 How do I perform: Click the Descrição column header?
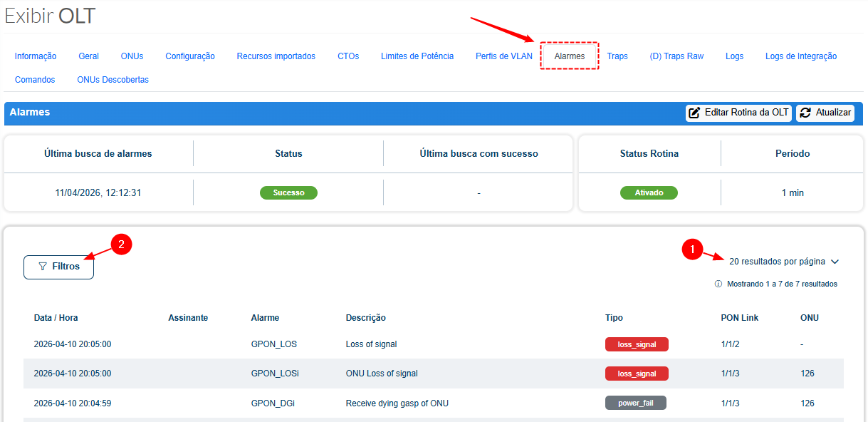[366, 318]
